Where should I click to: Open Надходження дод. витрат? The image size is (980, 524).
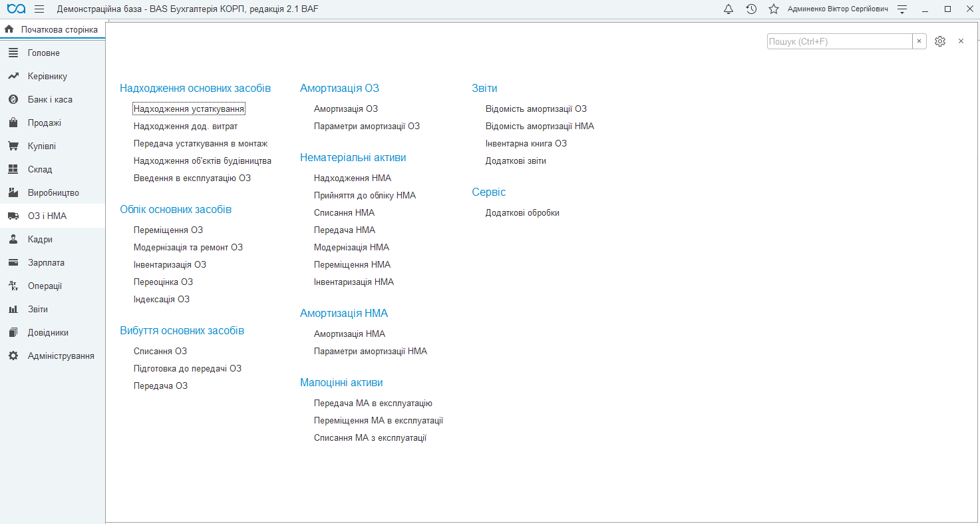(x=186, y=127)
